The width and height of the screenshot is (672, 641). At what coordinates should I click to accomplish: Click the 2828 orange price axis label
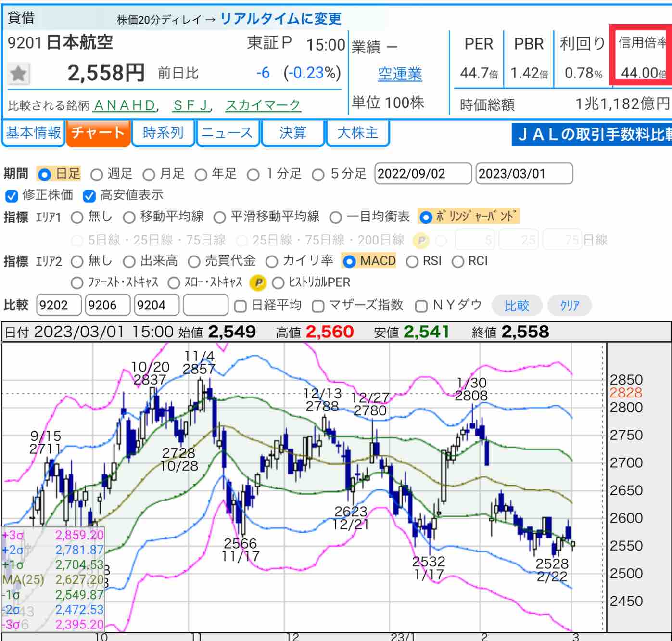pyautogui.click(x=626, y=393)
